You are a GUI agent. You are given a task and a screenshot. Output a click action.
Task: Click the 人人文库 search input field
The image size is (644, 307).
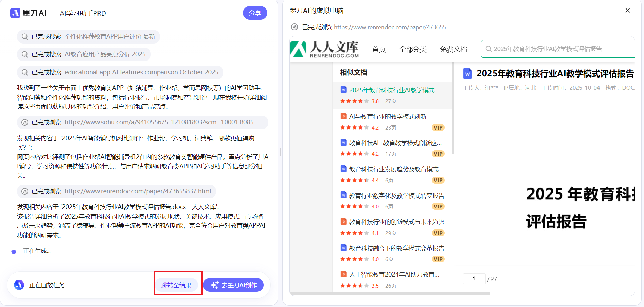[558, 49]
